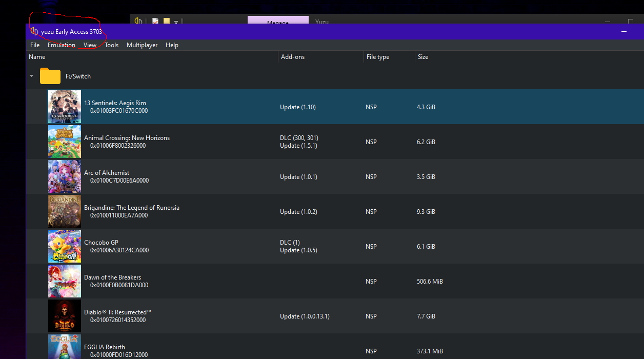Open the Tools menu
Viewport: 644px width, 359px height.
tap(112, 45)
